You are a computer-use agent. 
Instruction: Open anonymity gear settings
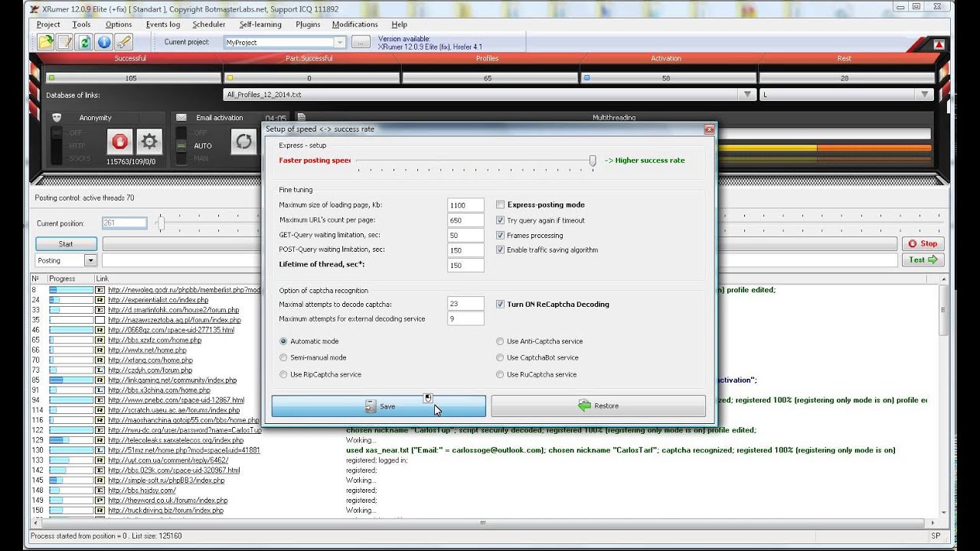click(149, 142)
